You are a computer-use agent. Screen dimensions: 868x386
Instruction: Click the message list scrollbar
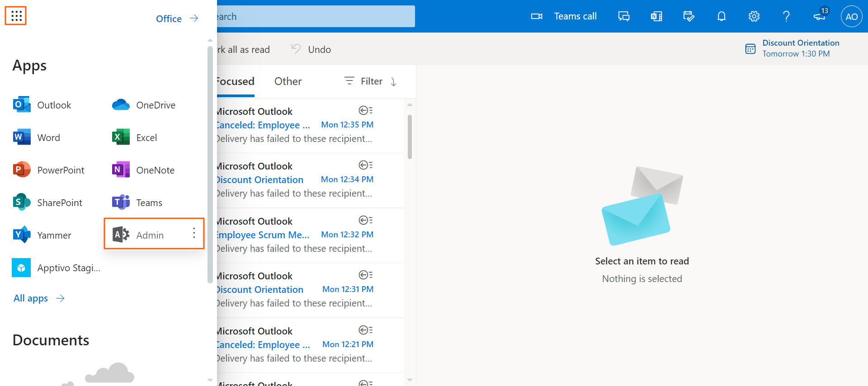(410, 137)
